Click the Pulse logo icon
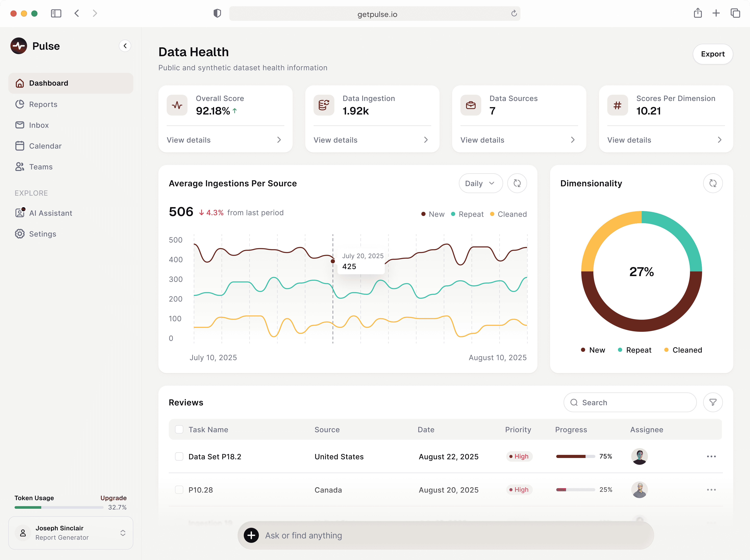The image size is (750, 560). tap(19, 46)
